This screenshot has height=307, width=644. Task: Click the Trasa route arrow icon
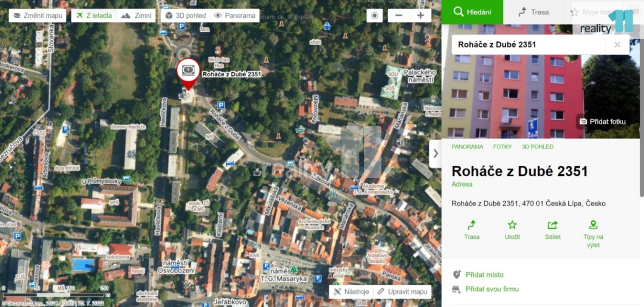[472, 225]
